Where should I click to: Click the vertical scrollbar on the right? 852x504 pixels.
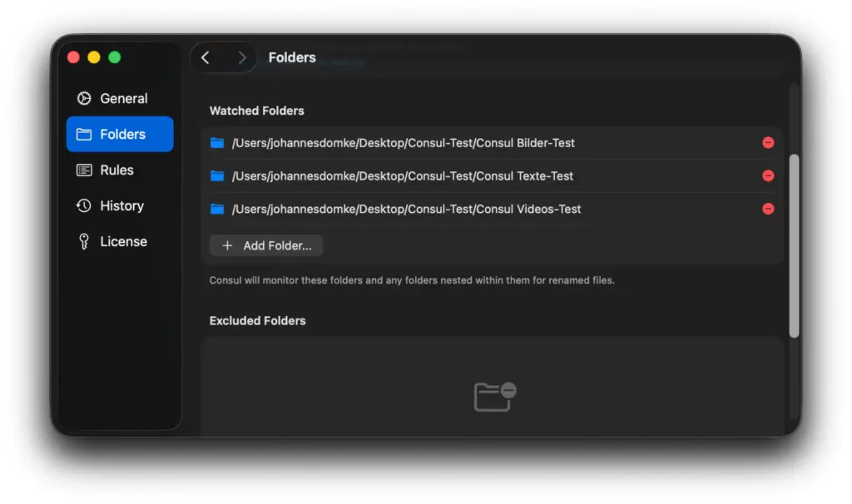[x=794, y=245]
